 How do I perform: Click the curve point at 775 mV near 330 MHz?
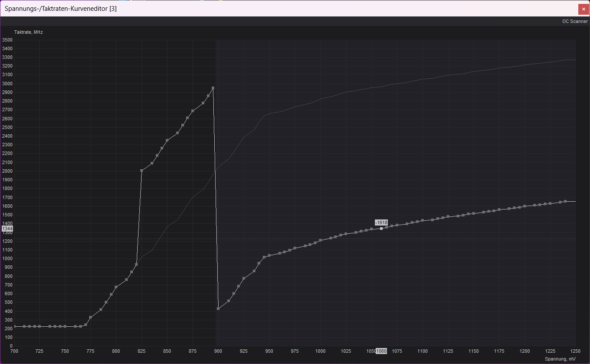pyautogui.click(x=90, y=317)
